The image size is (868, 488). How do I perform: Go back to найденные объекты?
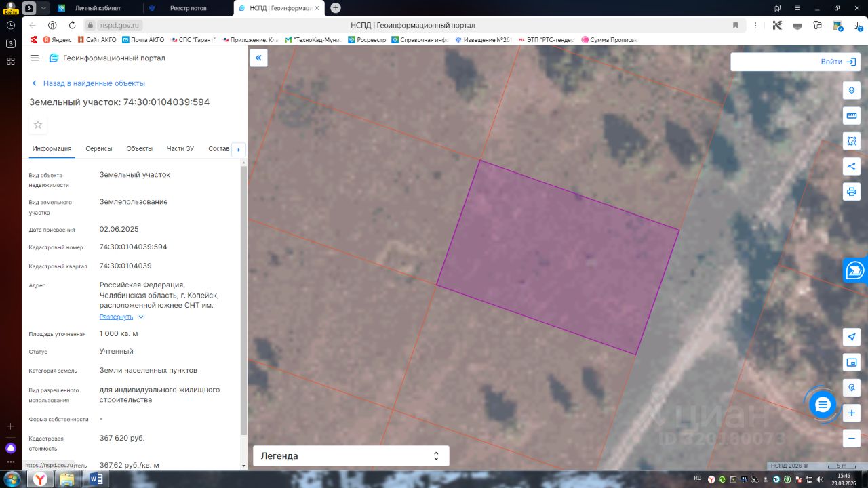pyautogui.click(x=88, y=83)
